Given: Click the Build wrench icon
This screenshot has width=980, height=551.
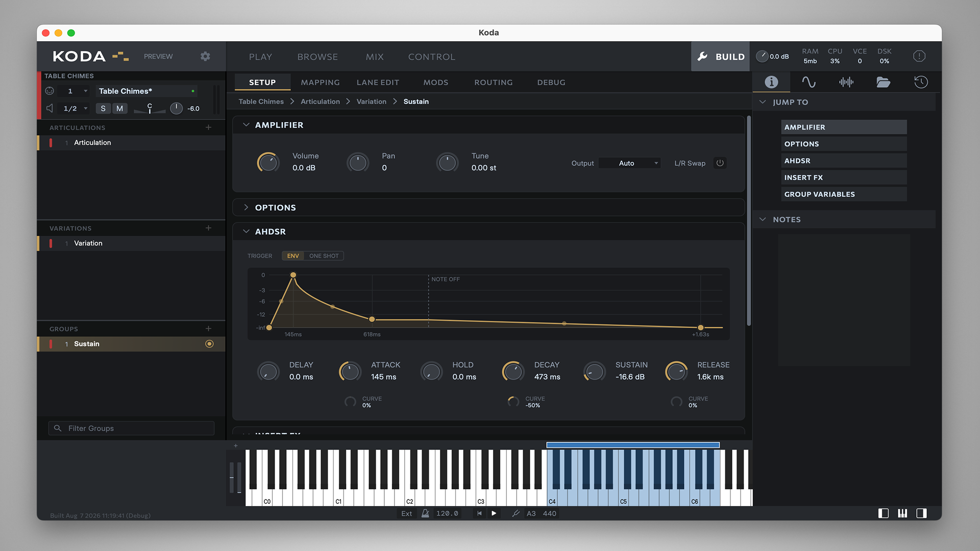Looking at the screenshot, I should 703,57.
